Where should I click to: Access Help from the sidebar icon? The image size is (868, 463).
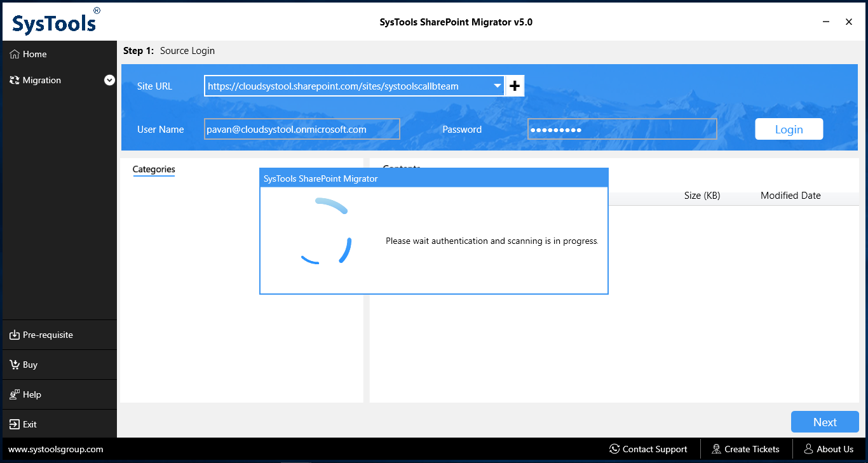13,394
